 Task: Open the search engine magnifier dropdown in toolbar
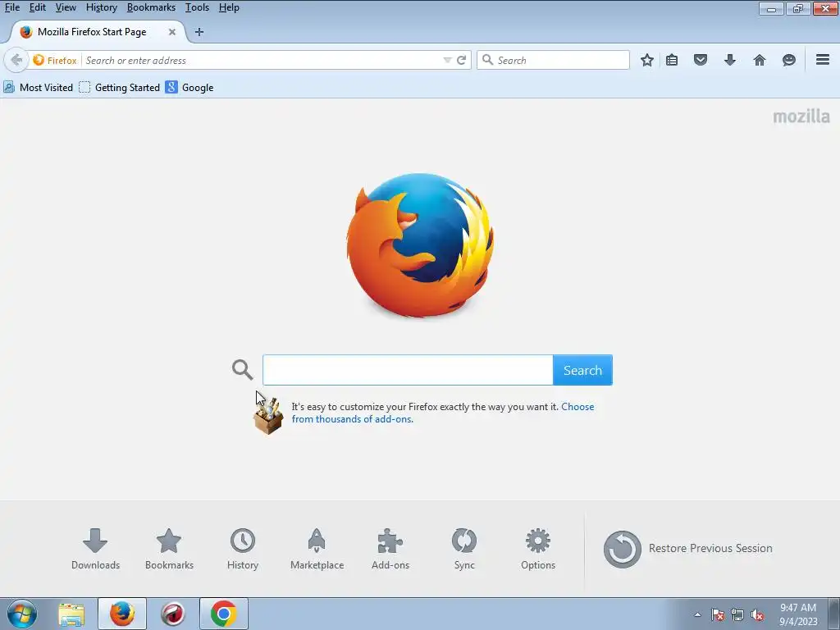pyautogui.click(x=487, y=60)
